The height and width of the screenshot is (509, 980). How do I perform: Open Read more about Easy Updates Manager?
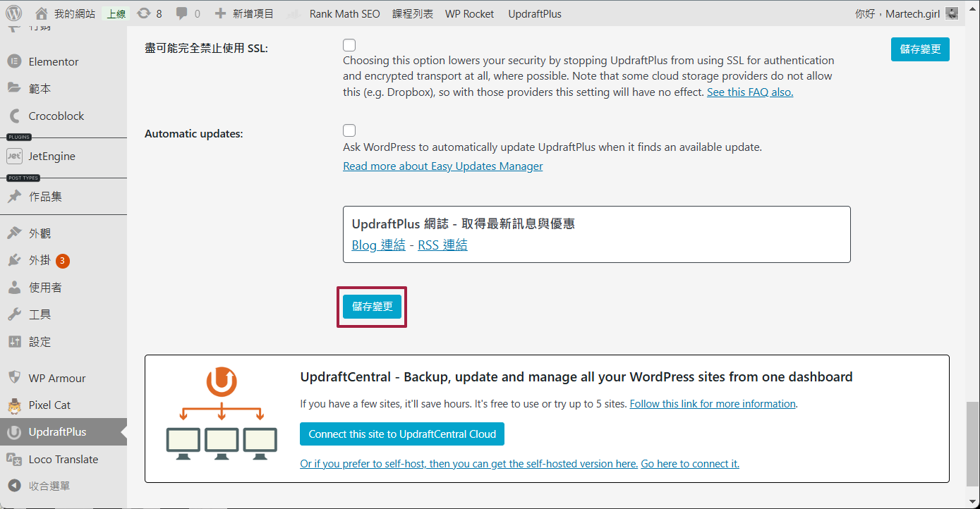[442, 166]
